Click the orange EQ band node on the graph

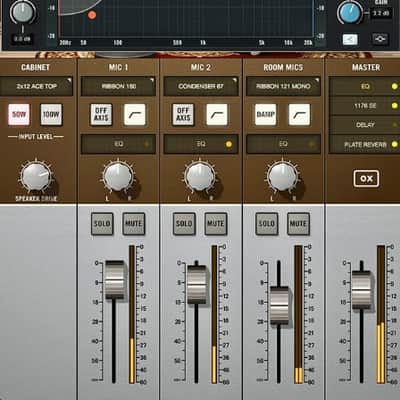tap(92, 15)
